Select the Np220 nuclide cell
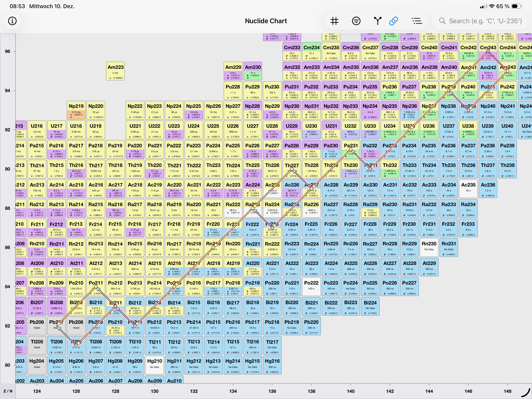Screen dimensions: 532x399 96,110
